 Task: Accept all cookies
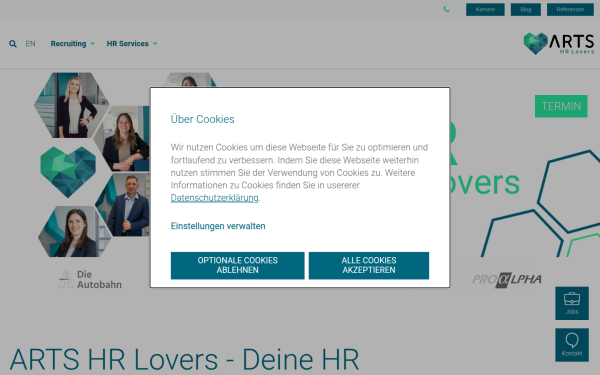[369, 265]
